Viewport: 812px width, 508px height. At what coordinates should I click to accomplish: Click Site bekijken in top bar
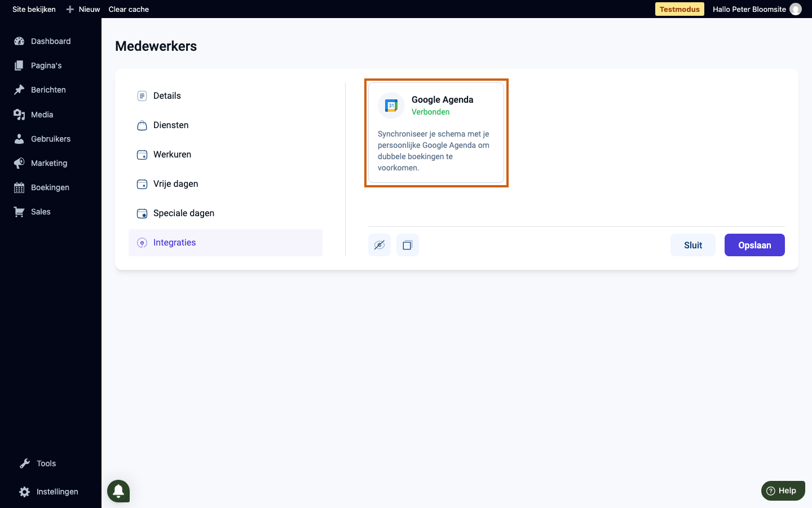pyautogui.click(x=34, y=9)
